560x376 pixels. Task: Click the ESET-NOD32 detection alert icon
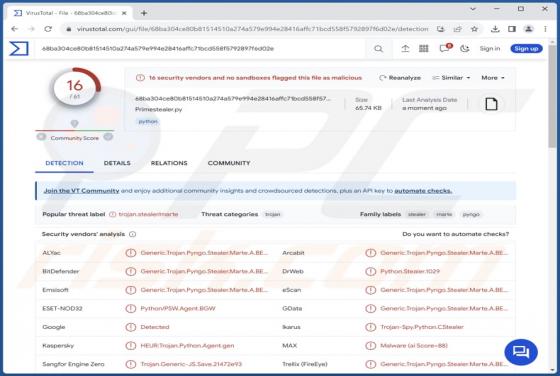[x=131, y=309]
